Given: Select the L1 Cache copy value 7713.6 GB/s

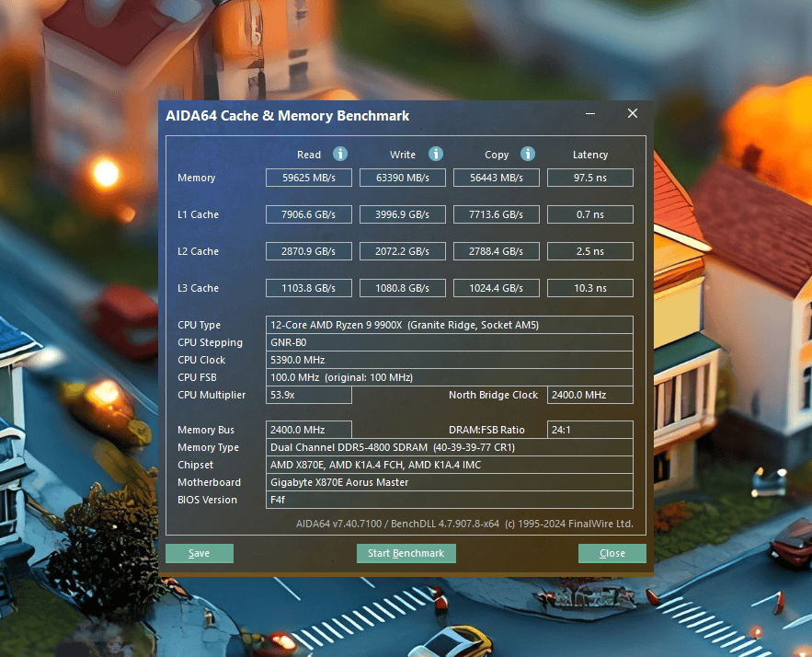Looking at the screenshot, I should (x=496, y=214).
